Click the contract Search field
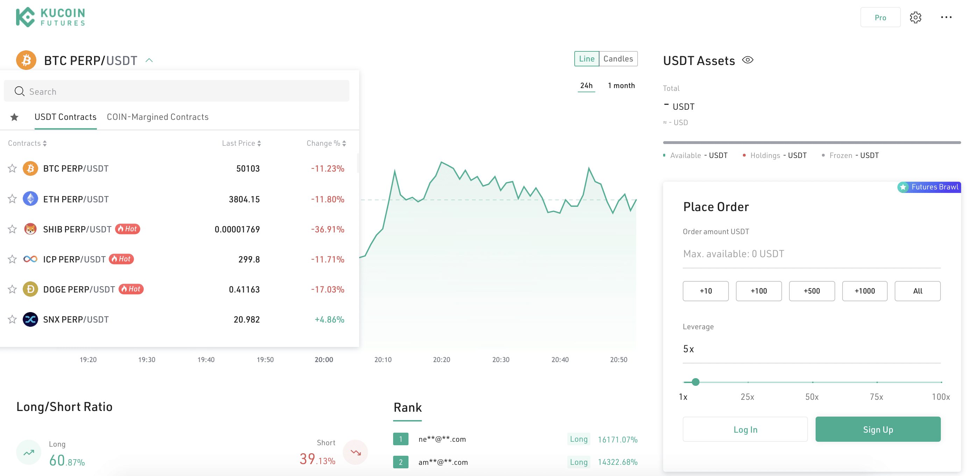The height and width of the screenshot is (476, 980). 177,92
